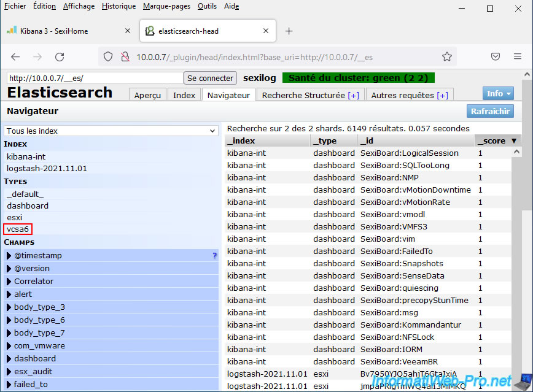
Task: Open the Firefox hamburger menu
Action: (518, 56)
